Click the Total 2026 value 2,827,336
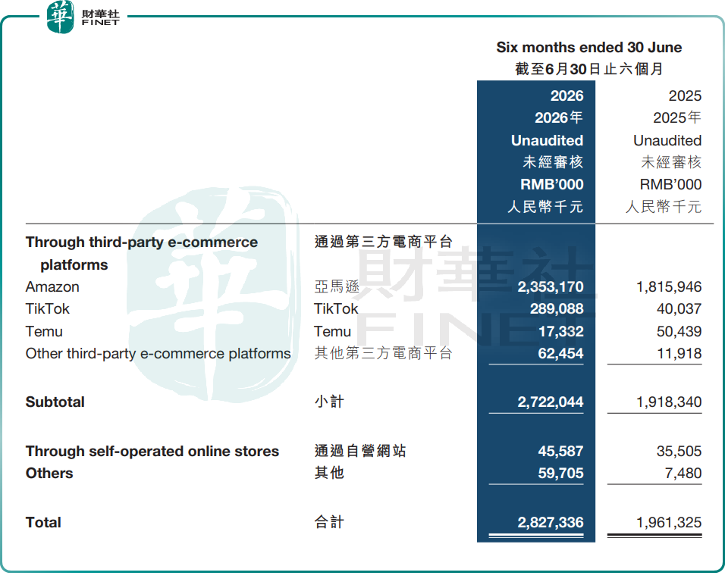Screen dimensions: 725x588 (x=551, y=522)
